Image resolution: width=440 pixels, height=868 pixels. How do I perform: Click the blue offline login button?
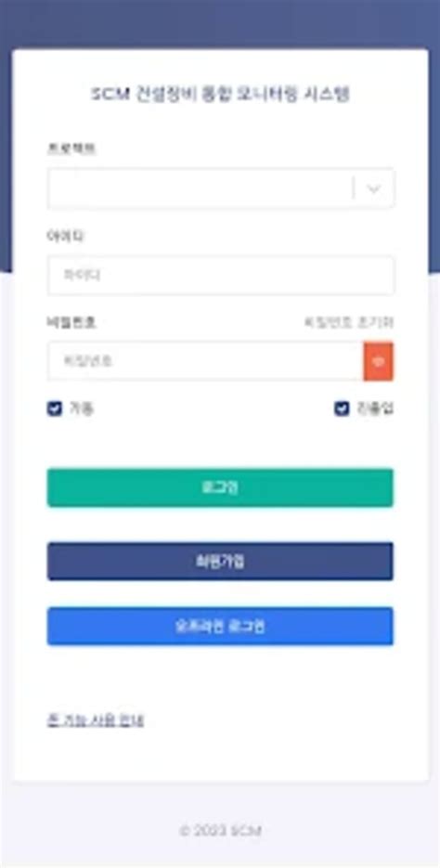point(220,626)
